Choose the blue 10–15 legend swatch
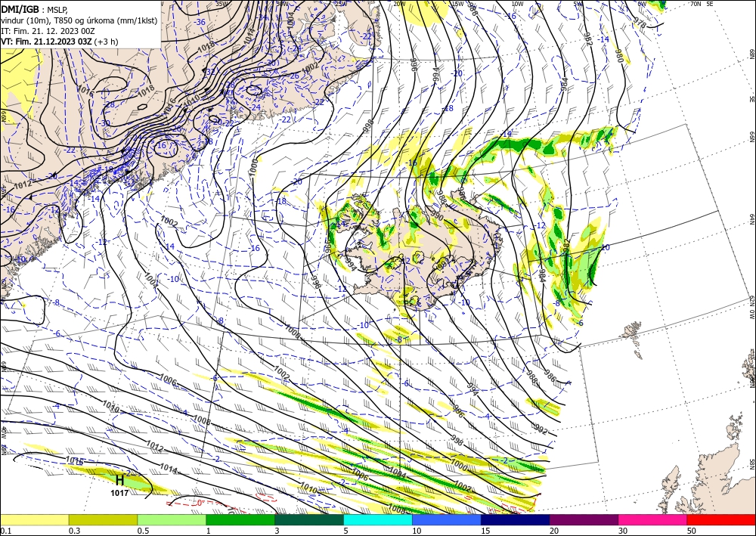 click(447, 519)
